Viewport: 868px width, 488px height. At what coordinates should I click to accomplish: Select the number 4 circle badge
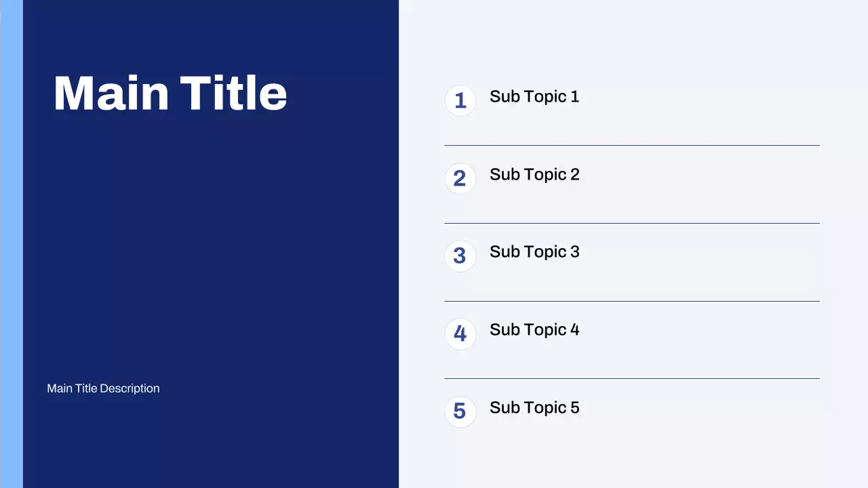tap(460, 334)
